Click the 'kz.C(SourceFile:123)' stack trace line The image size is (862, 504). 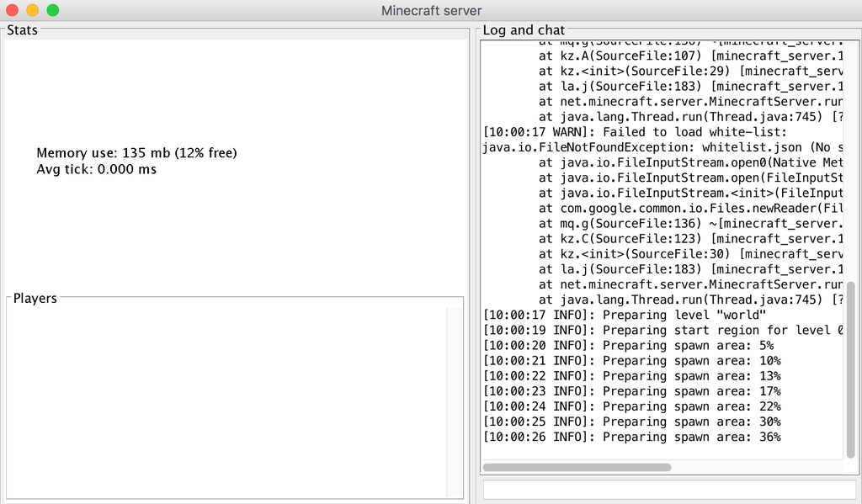tap(690, 238)
